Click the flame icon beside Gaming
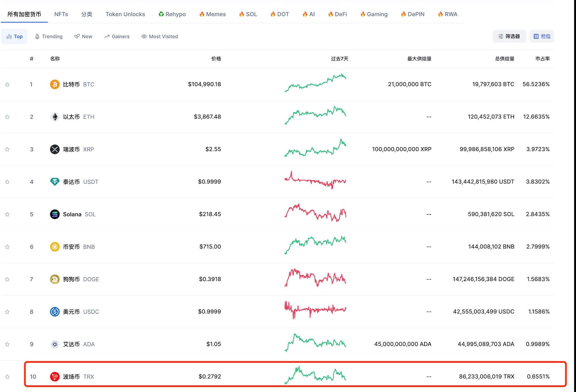576x392 pixels. [363, 14]
